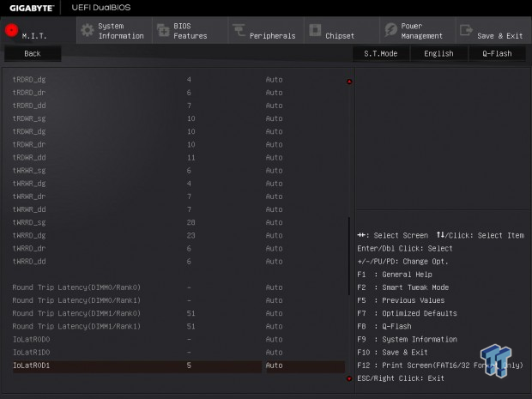Click the F7 Optimized Defaults hint
This screenshot has width=532, height=399.
pos(407,313)
